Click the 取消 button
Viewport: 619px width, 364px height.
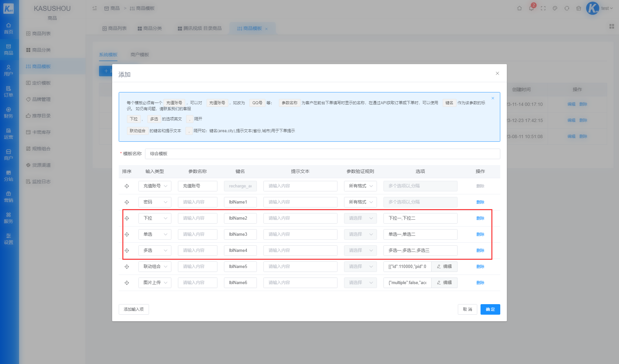click(x=467, y=309)
